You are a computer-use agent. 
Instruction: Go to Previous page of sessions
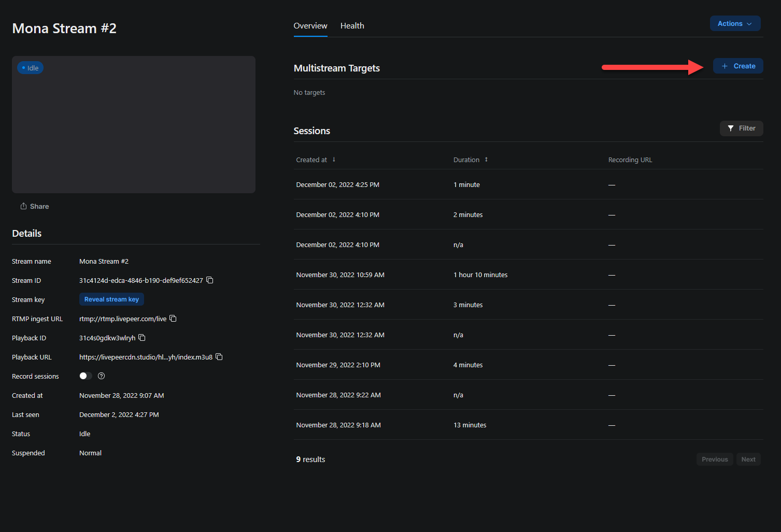714,459
